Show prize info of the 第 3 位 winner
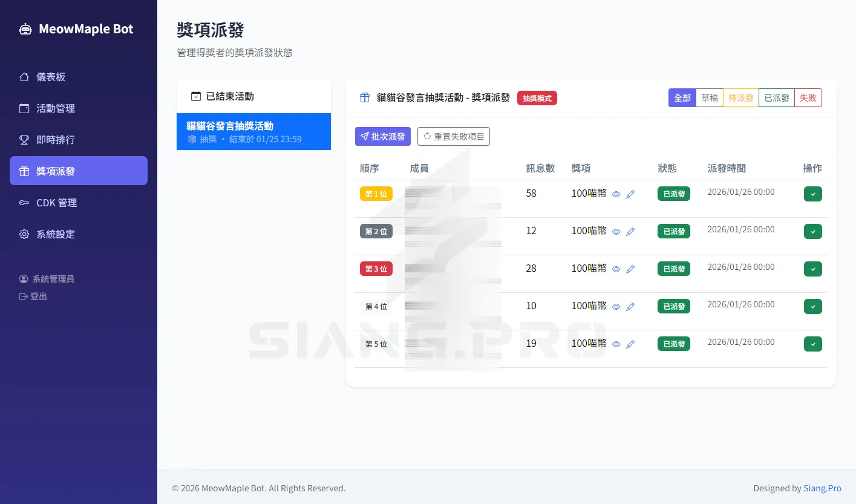856x504 pixels. [616, 269]
